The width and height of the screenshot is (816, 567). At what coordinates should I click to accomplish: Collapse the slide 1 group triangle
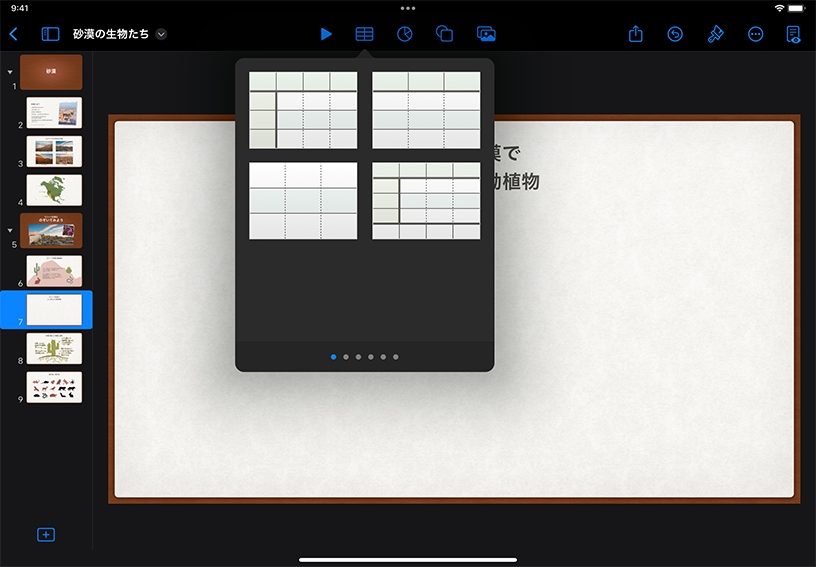10,72
